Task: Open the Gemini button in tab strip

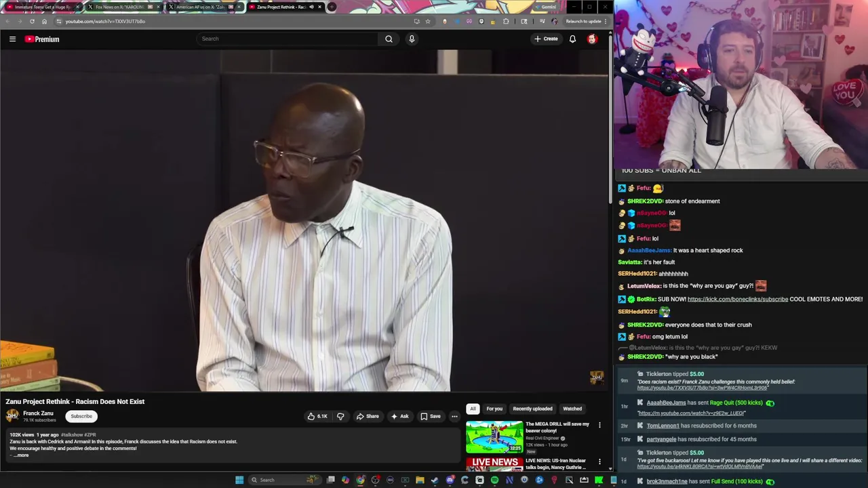Action: coord(545,7)
